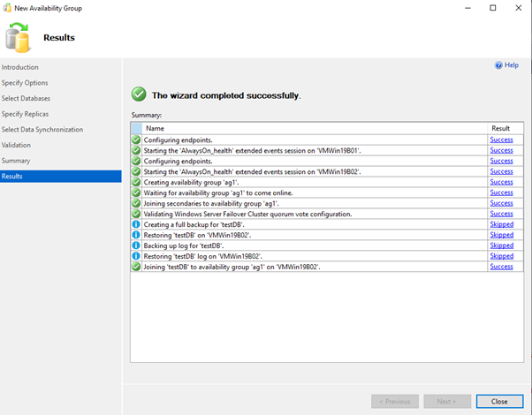The width and height of the screenshot is (532, 415).
Task: Click the green check next to 'Validating Windows Server Failover'
Action: (136, 214)
